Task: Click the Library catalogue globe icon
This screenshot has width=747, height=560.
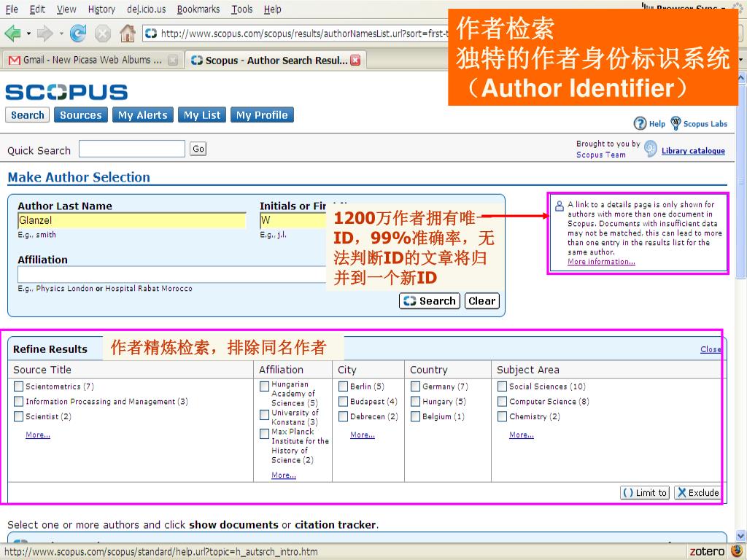Action: [650, 149]
